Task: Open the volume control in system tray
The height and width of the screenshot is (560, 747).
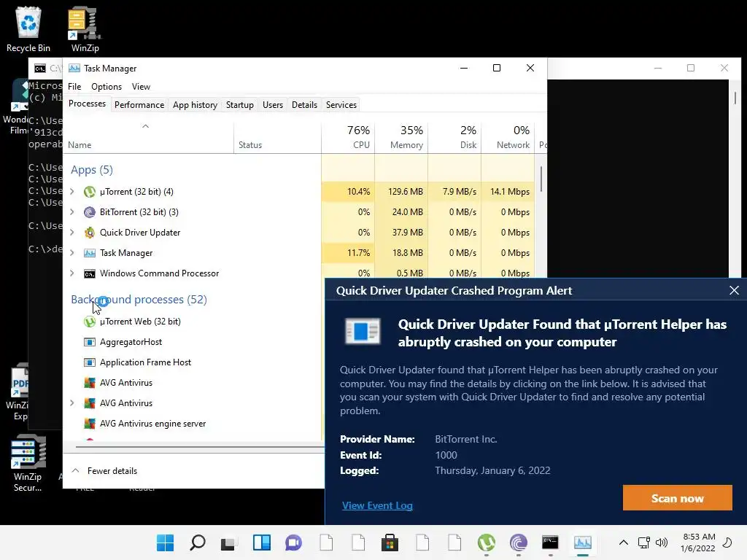Action: (x=661, y=542)
